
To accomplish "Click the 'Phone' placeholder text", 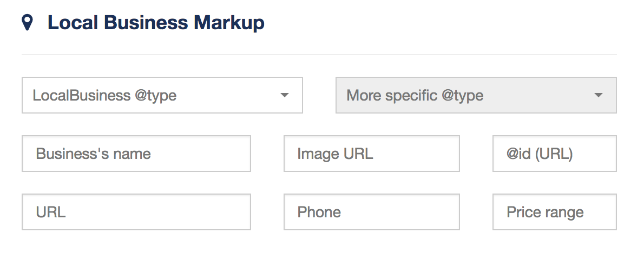I will (x=319, y=212).
